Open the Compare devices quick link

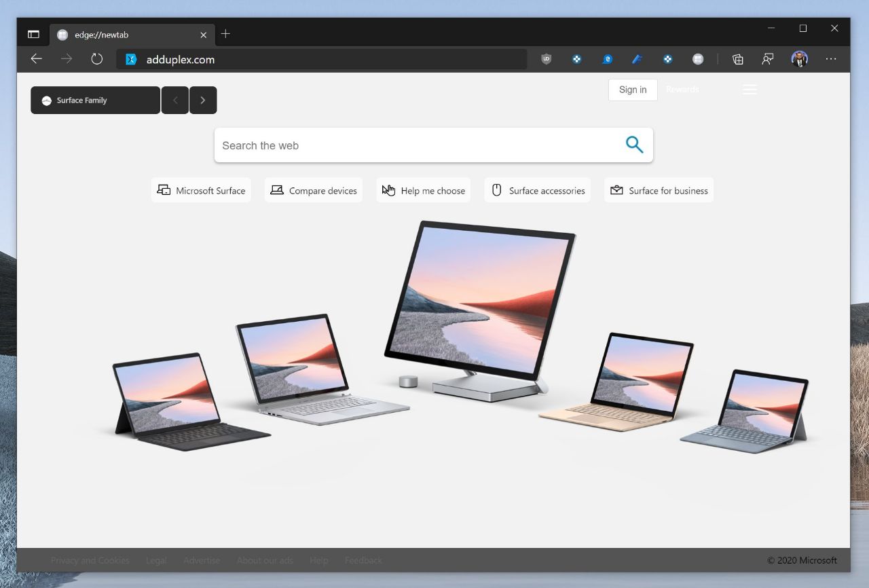[314, 190]
